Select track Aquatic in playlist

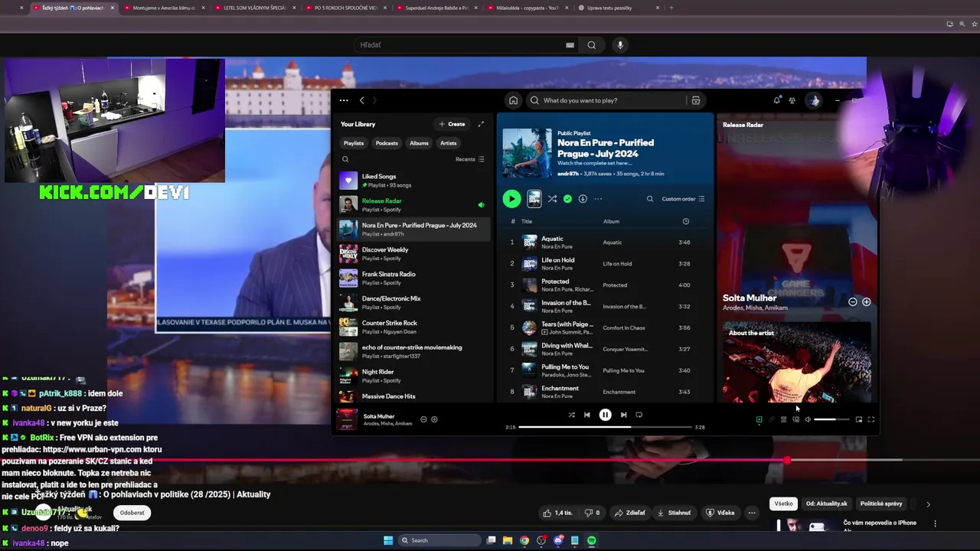tap(605, 243)
